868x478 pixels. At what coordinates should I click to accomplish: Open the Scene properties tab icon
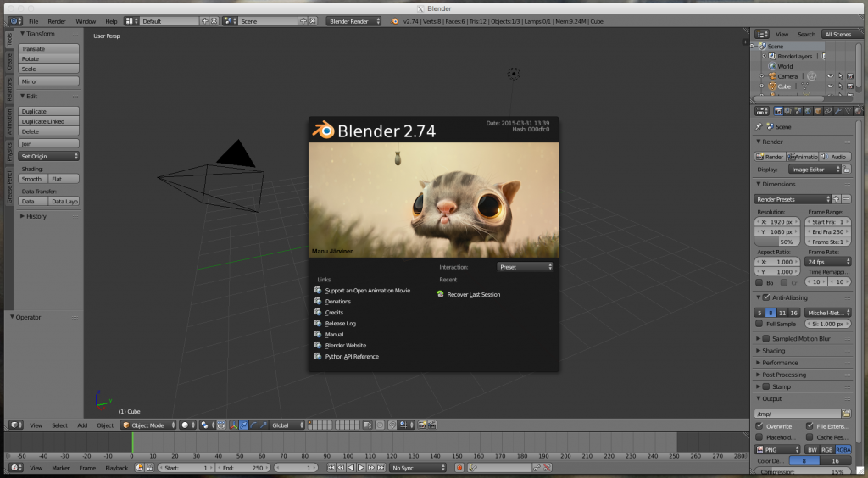point(798,111)
